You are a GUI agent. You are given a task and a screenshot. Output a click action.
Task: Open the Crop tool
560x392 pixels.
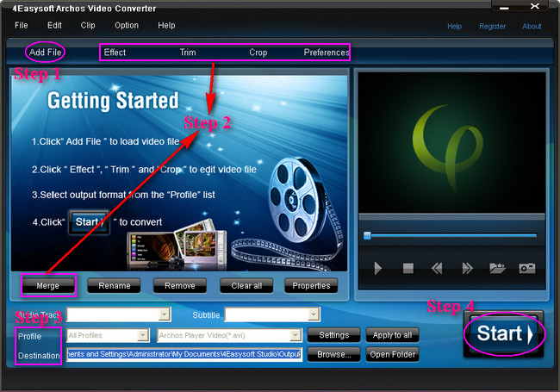258,53
